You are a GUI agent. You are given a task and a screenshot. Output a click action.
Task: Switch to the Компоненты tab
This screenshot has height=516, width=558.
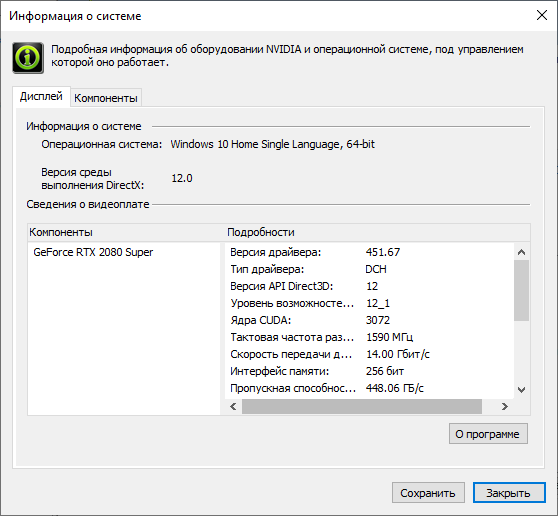(106, 98)
